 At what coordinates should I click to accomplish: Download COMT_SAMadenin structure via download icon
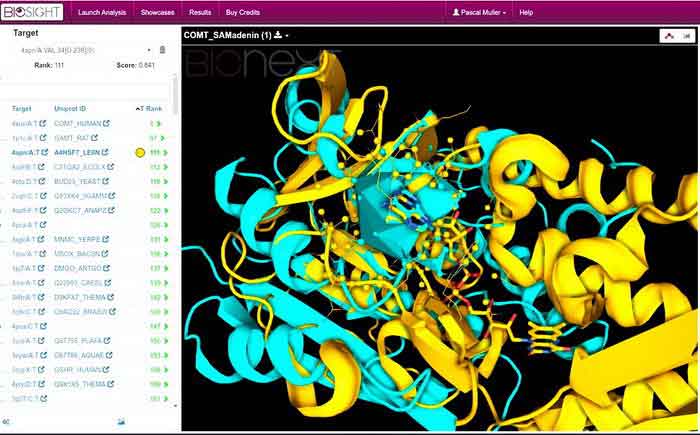click(x=278, y=36)
